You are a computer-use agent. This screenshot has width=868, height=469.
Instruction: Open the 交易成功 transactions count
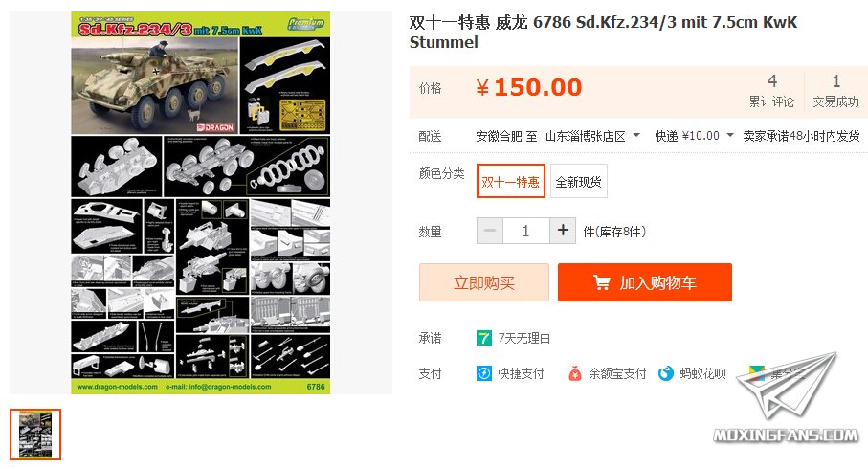click(x=835, y=91)
